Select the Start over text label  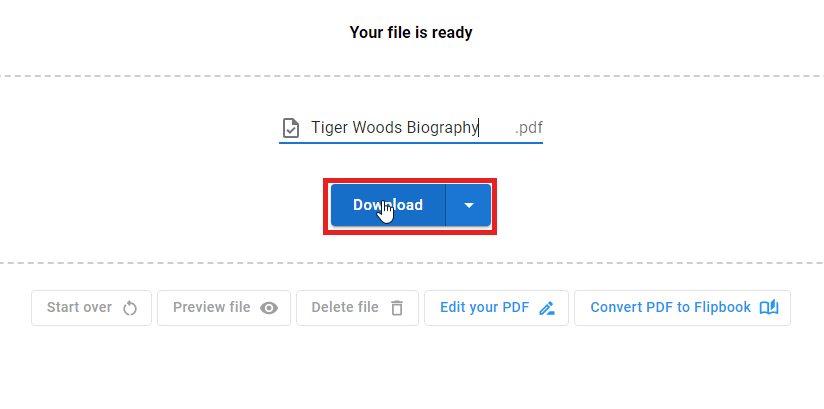[x=79, y=308]
